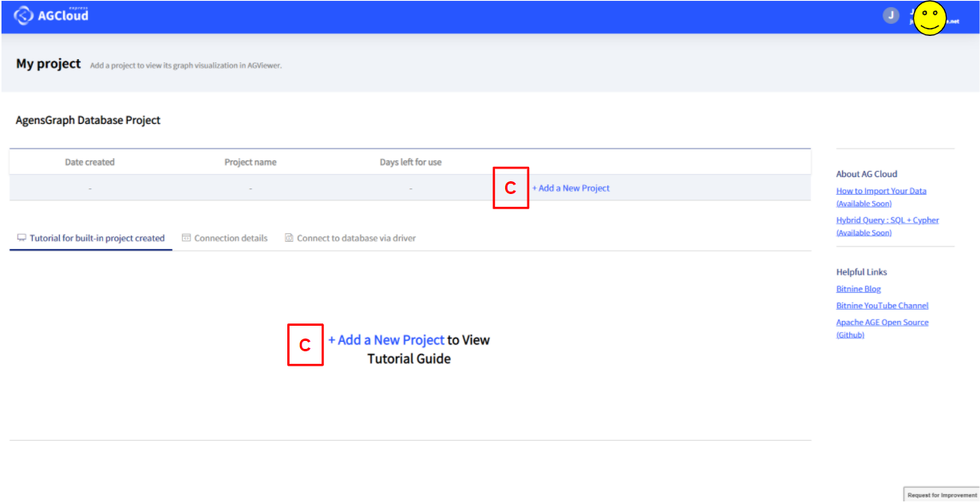Viewport: 980px width, 503px height.
Task: Open Hybrid Query : SQL + Cypher link
Action: pyautogui.click(x=887, y=226)
